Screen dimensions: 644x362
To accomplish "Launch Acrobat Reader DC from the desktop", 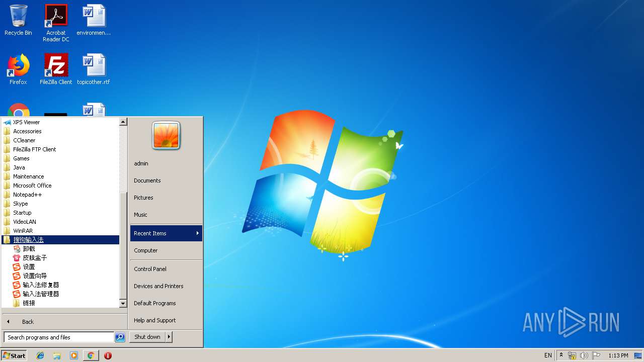I will (56, 23).
